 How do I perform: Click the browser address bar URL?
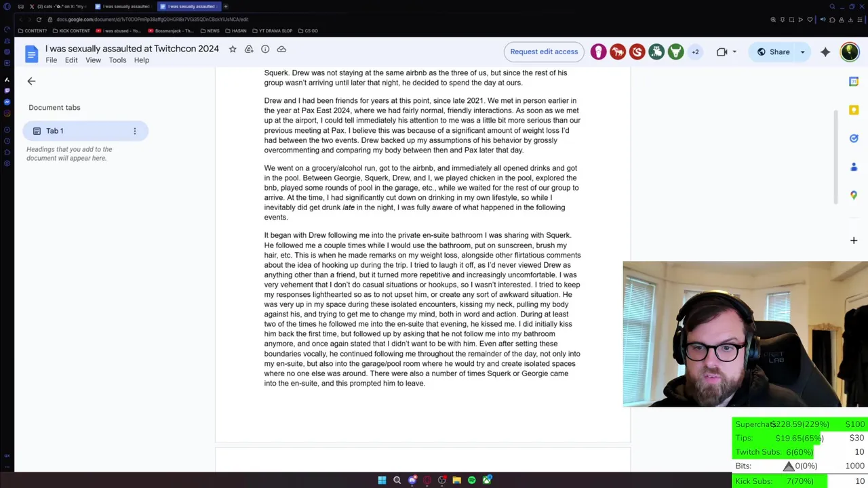[152, 20]
